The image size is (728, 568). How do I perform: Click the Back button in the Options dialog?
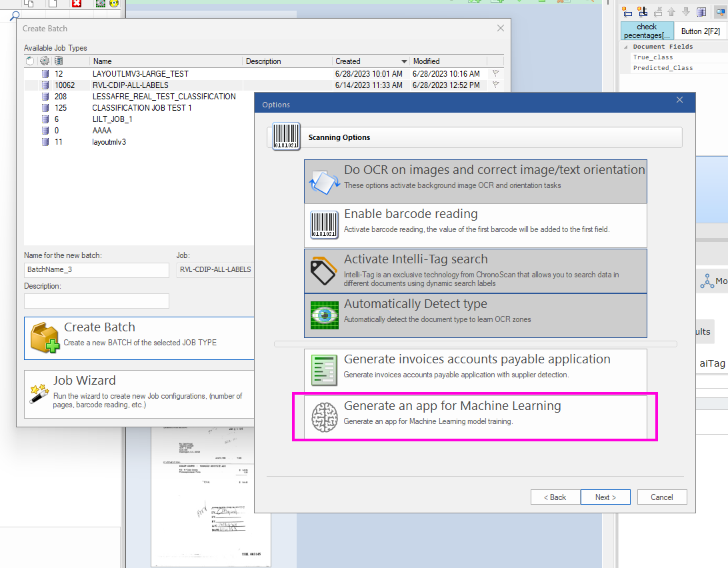coord(555,497)
